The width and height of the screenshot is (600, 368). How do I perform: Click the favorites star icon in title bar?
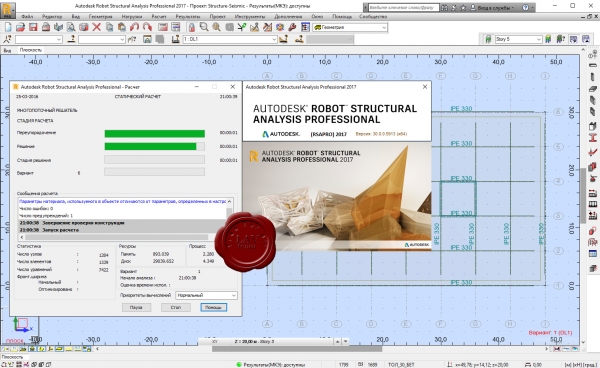(x=463, y=7)
